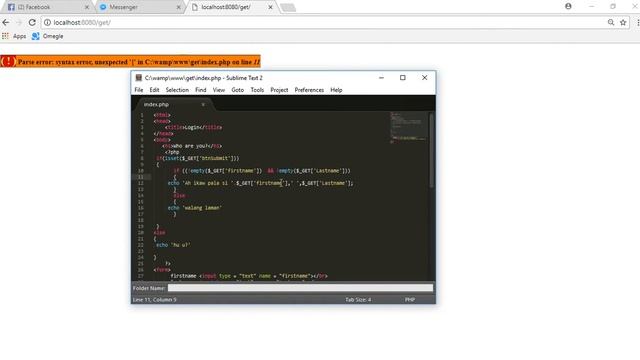Switch to the Messenger tab
Viewport: 640px width, 360px height.
[x=139, y=7]
